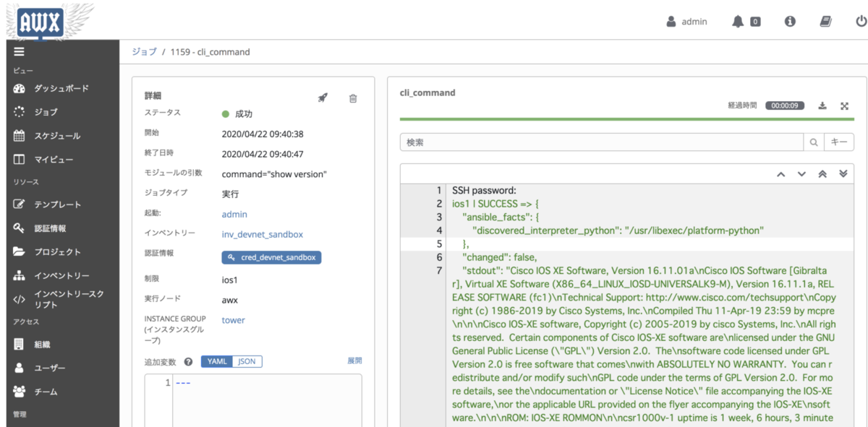Open the About info icon
The height and width of the screenshot is (427, 868).
(x=790, y=22)
